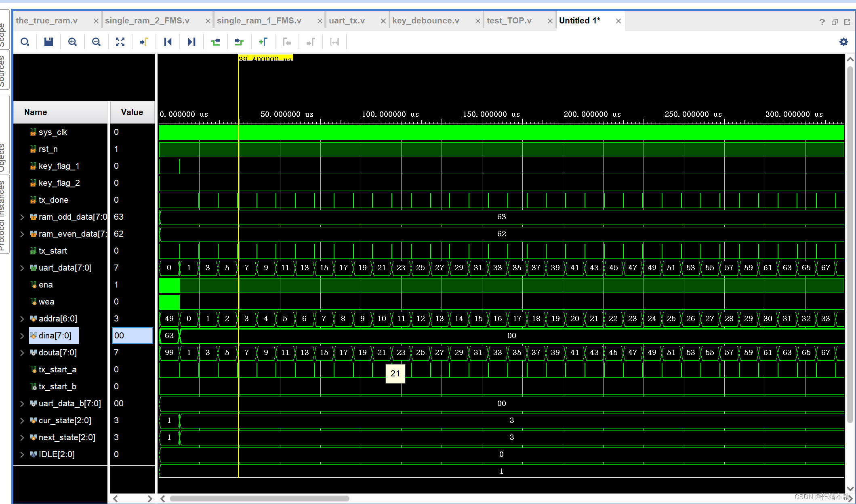Viewport: 856px width, 504px height.
Task: Click the Search icon in waveform toolbar
Action: pos(25,42)
